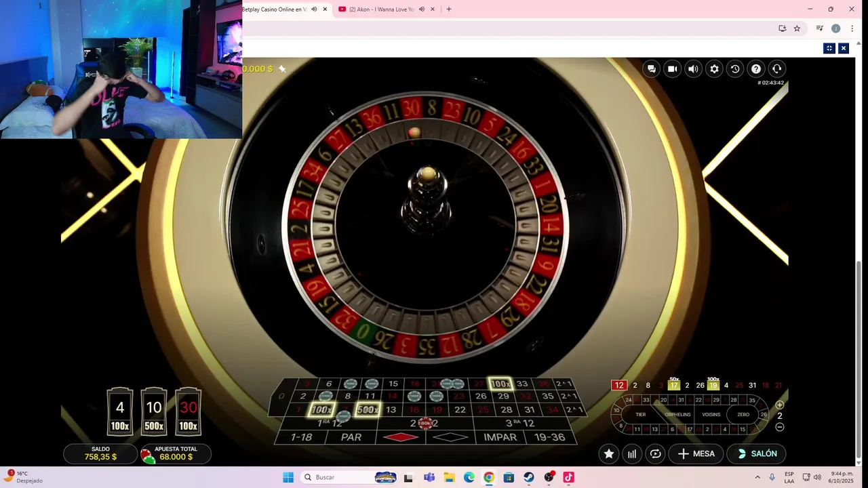Screen dimensions: 868x488
Task: Open the media controls icon in Chrome
Action: point(819,28)
